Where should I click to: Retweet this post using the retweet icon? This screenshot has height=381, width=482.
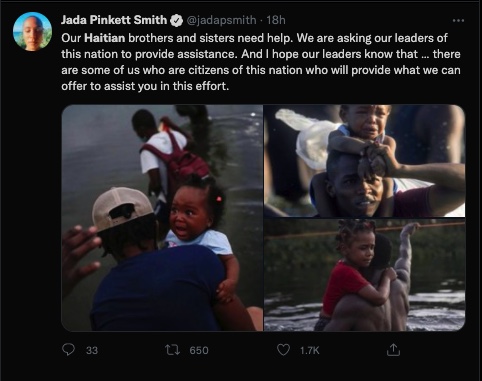coord(172,350)
